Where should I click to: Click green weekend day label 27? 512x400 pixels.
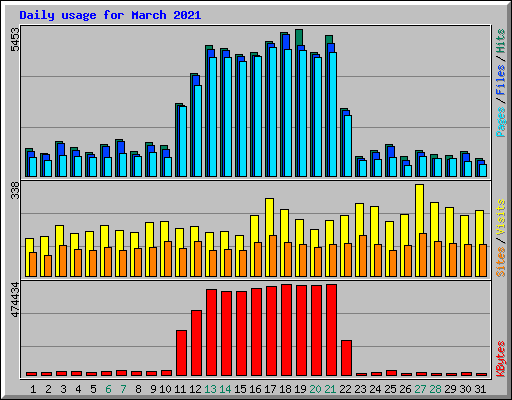coord(420,389)
